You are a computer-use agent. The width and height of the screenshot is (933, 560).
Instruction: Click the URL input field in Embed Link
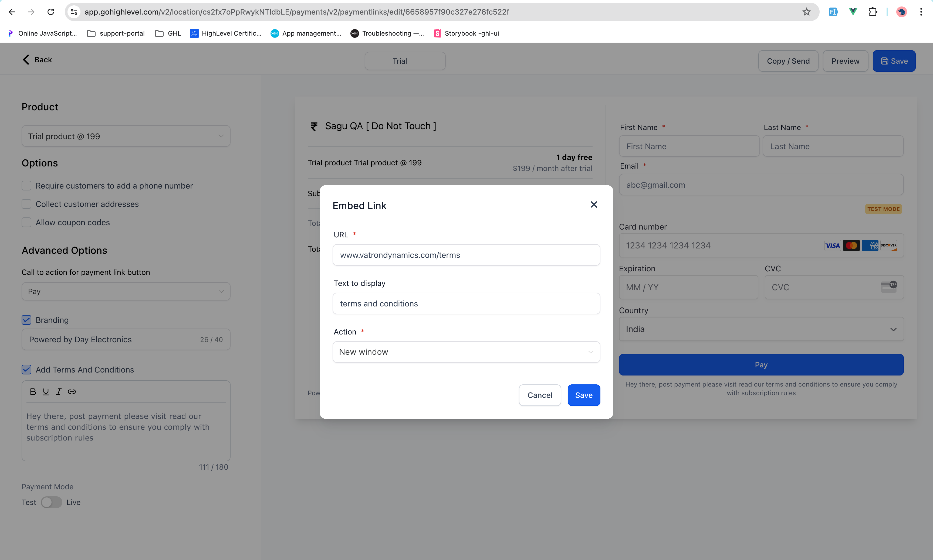pyautogui.click(x=466, y=254)
